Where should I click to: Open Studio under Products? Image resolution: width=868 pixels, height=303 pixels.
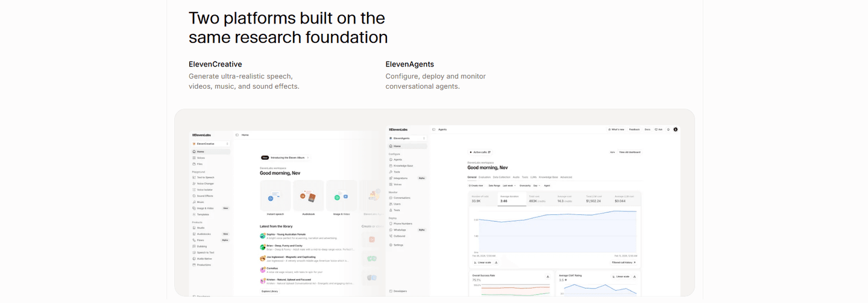point(210,228)
